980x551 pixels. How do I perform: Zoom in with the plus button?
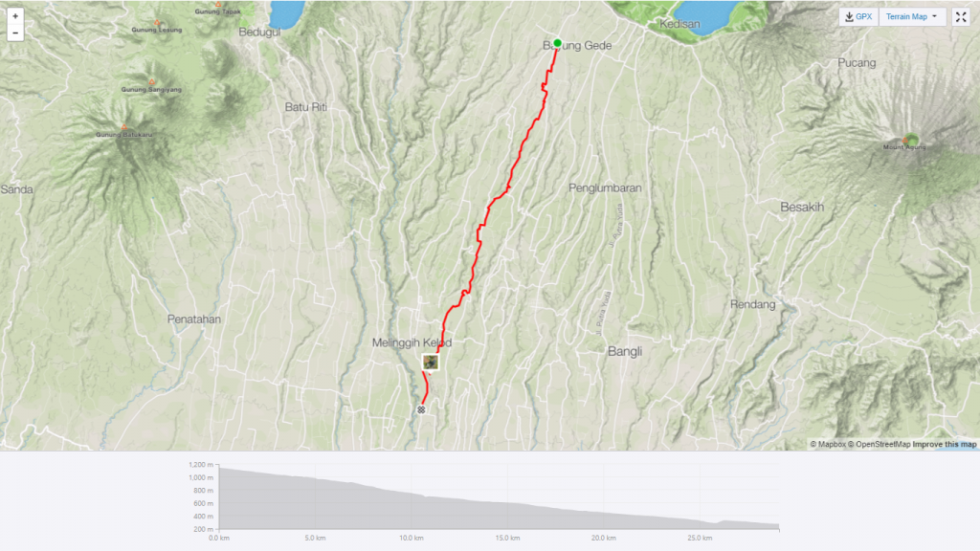(15, 16)
